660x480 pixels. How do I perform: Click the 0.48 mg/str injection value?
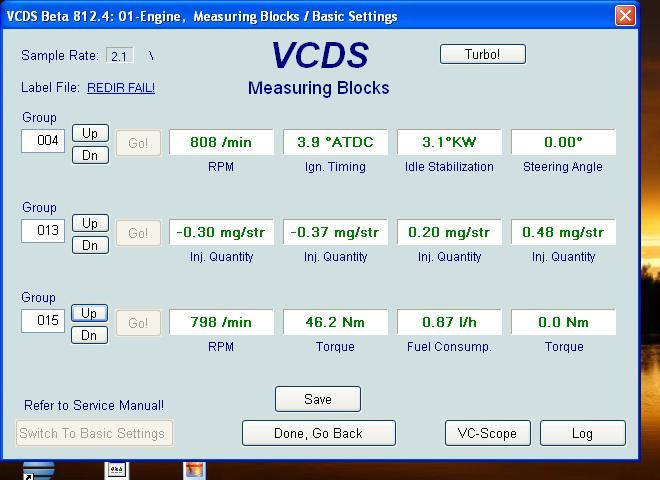click(564, 232)
